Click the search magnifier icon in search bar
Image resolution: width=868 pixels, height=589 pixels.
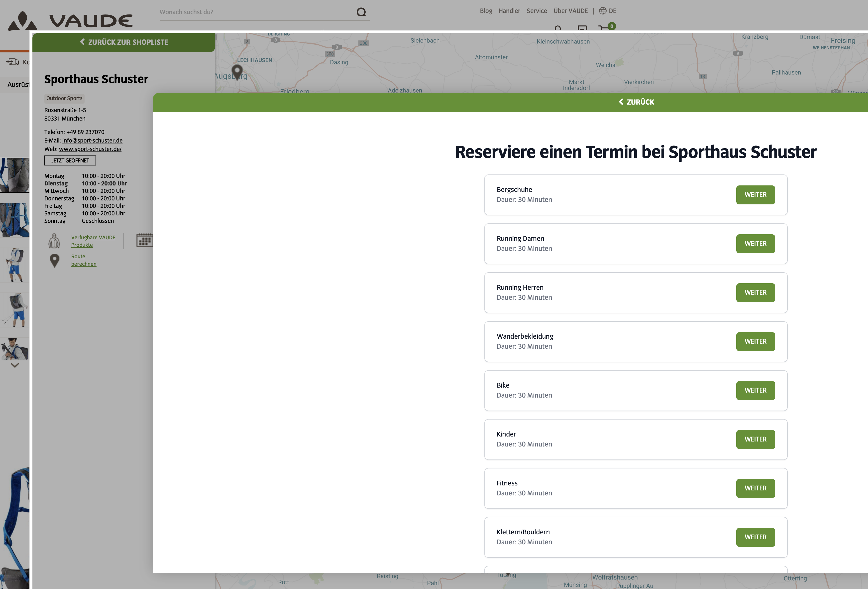pyautogui.click(x=361, y=12)
